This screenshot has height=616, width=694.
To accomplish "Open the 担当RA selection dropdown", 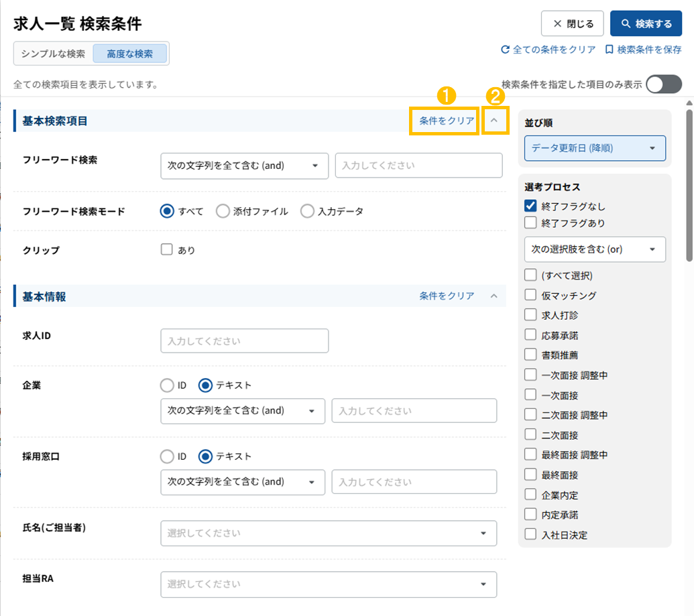I will coord(328,584).
